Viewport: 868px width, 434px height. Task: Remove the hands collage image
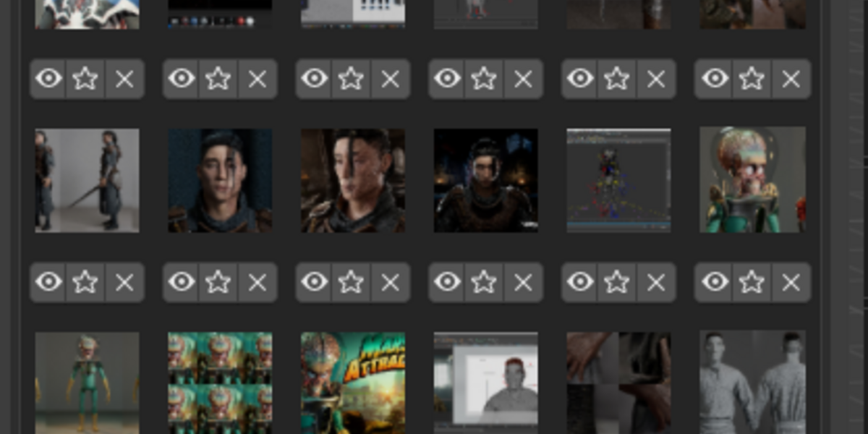pyautogui.click(x=657, y=281)
